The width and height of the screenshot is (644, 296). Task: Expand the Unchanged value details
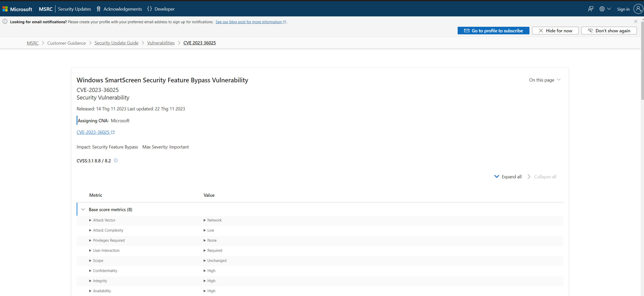[x=215, y=261]
